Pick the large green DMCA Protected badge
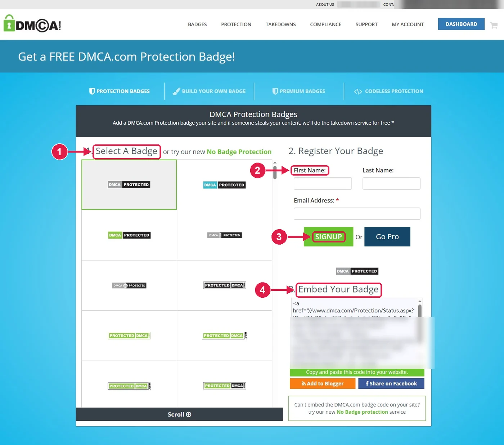Screen dimensions: 504x445 click(129, 235)
